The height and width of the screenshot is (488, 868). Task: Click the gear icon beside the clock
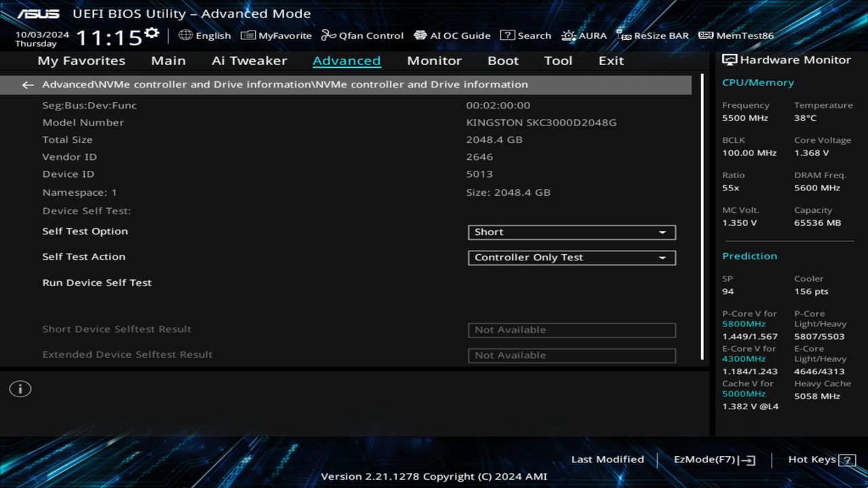[152, 32]
